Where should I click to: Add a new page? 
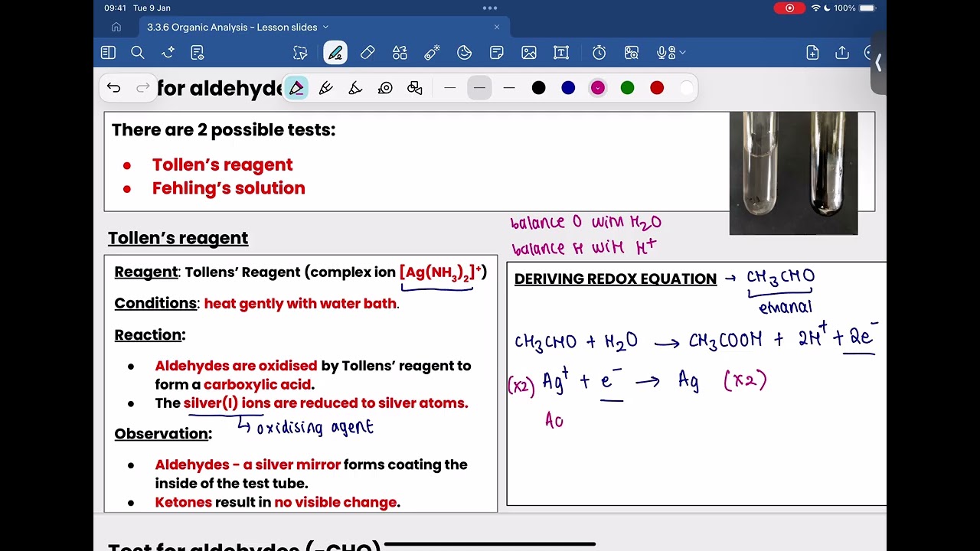(x=812, y=53)
